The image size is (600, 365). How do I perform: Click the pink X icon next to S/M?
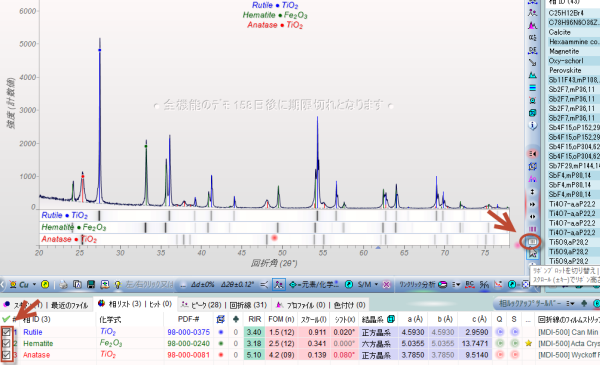[x=386, y=285]
